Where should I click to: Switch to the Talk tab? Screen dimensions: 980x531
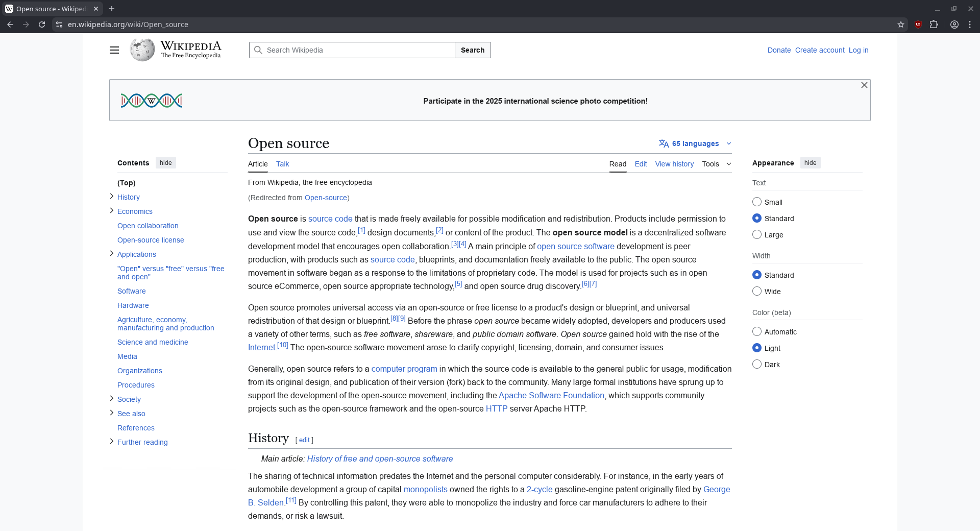click(282, 164)
